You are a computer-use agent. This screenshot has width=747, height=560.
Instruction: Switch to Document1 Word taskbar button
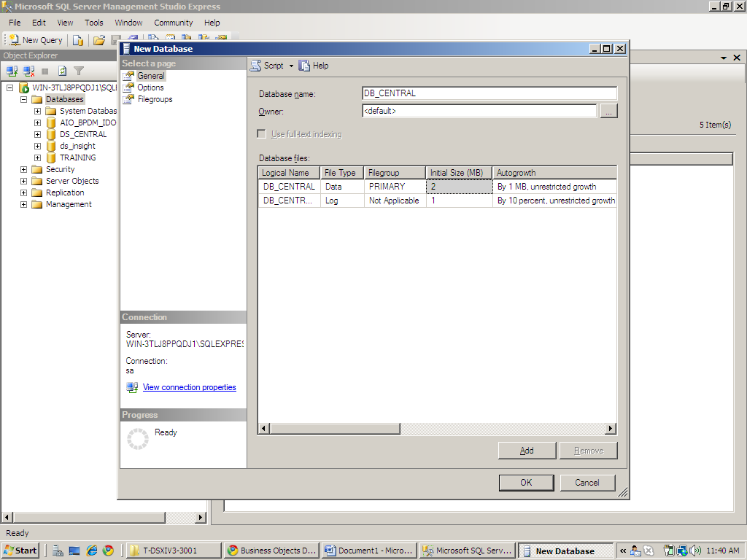[368, 551]
